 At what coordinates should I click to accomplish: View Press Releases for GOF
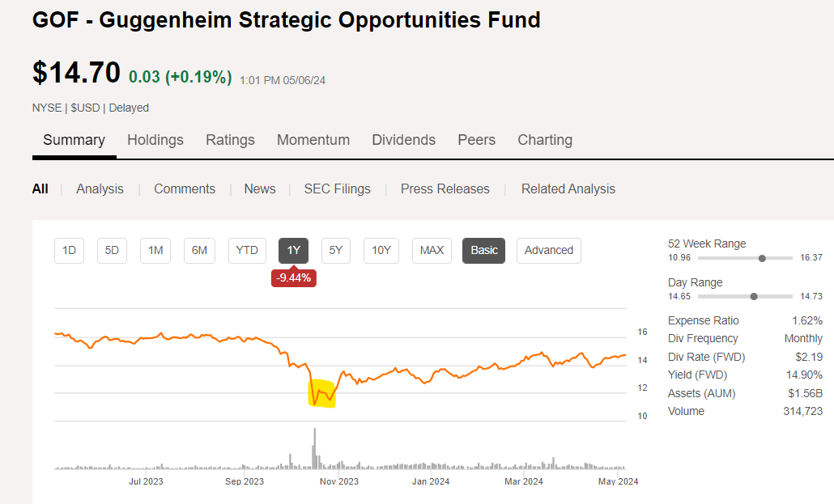[x=445, y=188]
